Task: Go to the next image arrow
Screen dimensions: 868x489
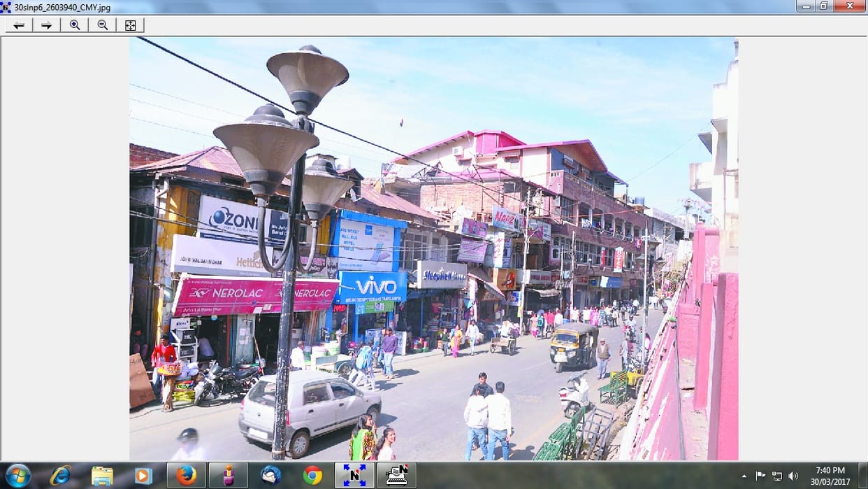Action: pyautogui.click(x=46, y=25)
